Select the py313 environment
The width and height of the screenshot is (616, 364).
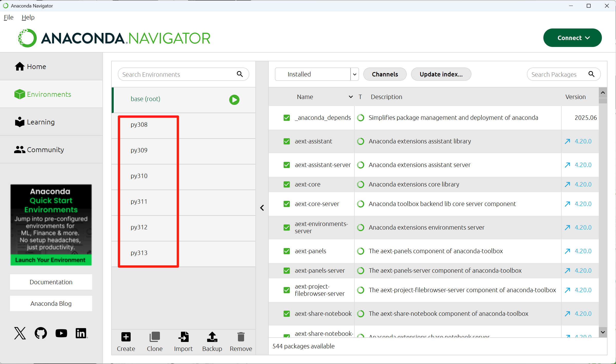click(184, 254)
